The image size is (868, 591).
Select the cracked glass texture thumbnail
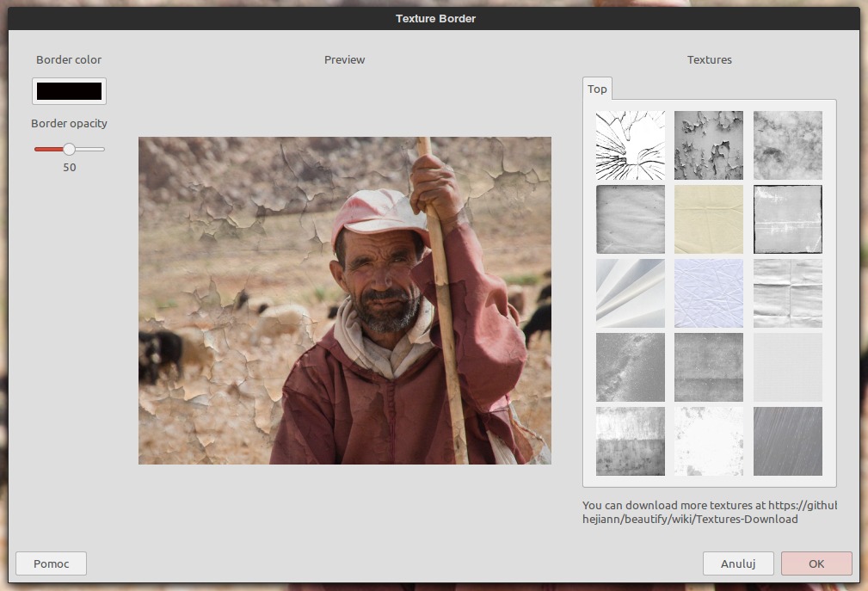point(630,145)
